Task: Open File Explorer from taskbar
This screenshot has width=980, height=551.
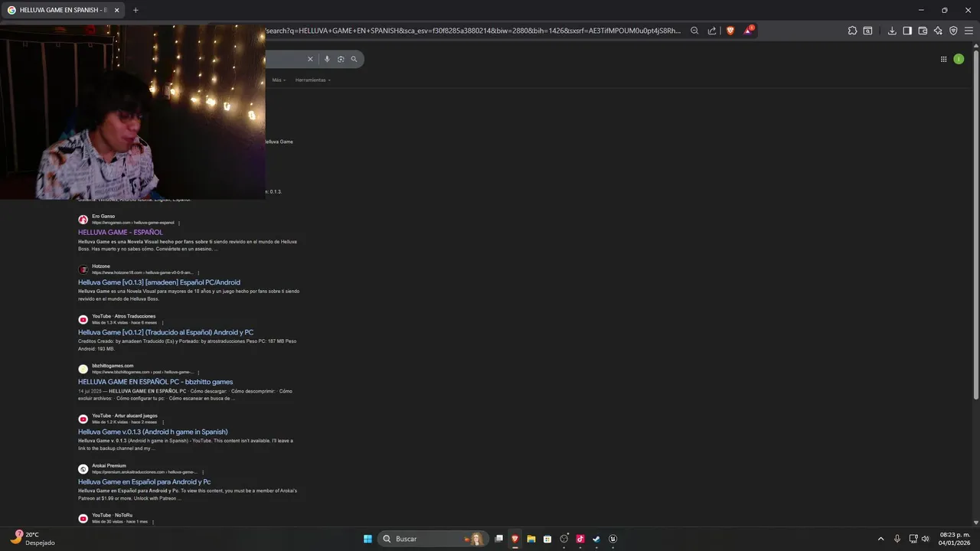Action: click(x=531, y=539)
